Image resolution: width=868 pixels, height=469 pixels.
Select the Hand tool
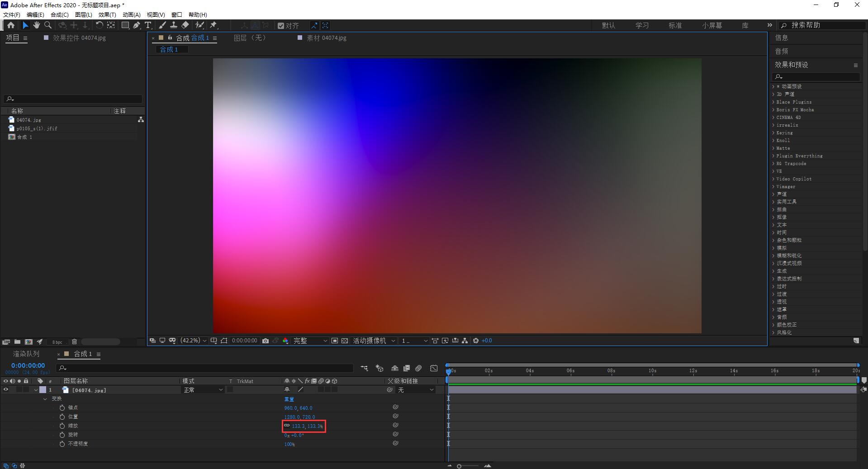[36, 25]
